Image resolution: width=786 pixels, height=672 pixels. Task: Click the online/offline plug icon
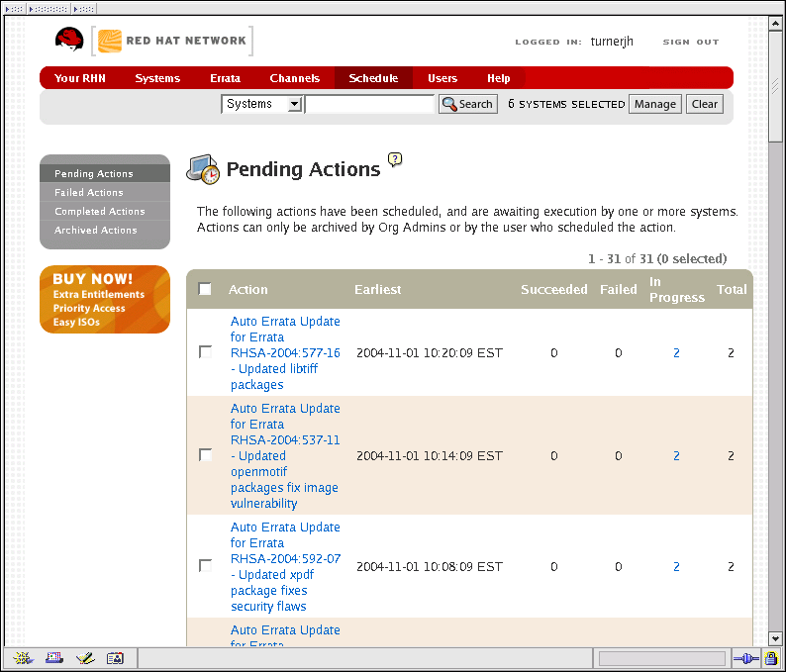[745, 658]
